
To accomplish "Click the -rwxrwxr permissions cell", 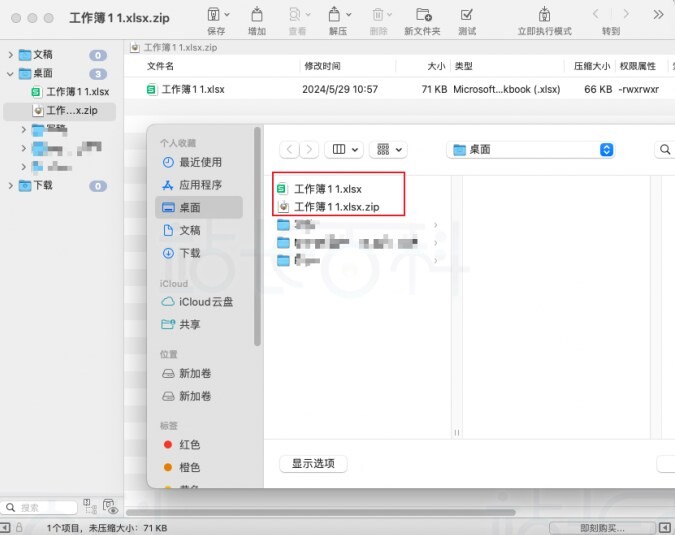I will click(639, 90).
